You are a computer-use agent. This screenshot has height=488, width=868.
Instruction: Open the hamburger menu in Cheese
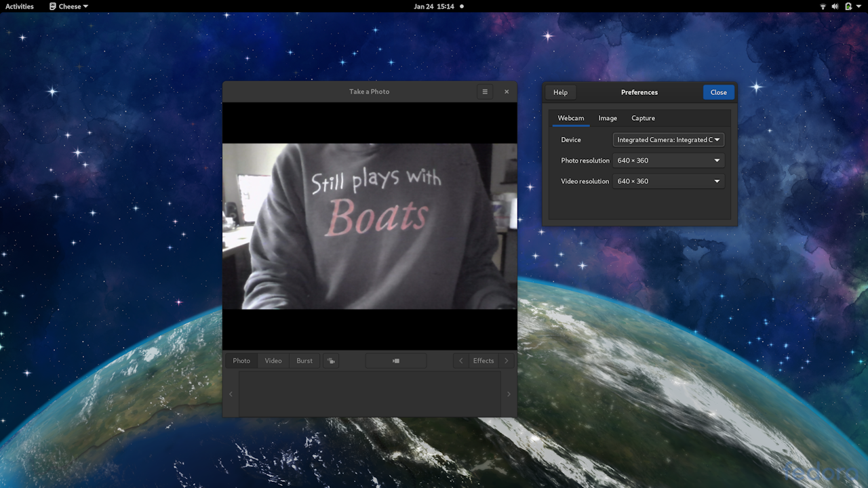[485, 91]
